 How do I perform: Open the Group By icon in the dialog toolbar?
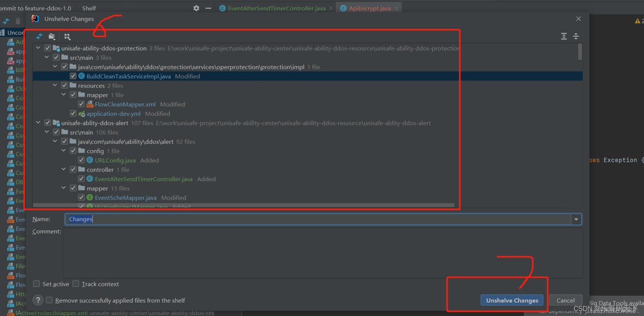(67, 36)
